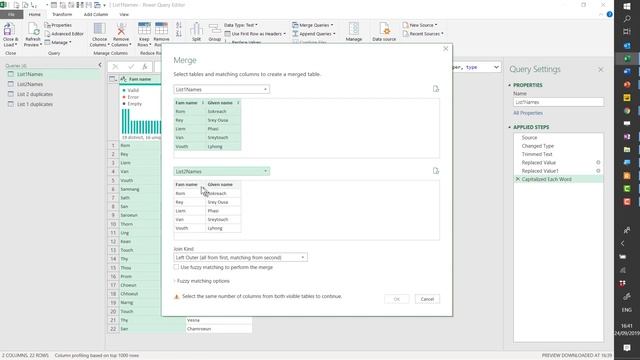Cancel the Merge dialog
Image resolution: width=640 pixels, height=360 pixels.
click(x=427, y=299)
